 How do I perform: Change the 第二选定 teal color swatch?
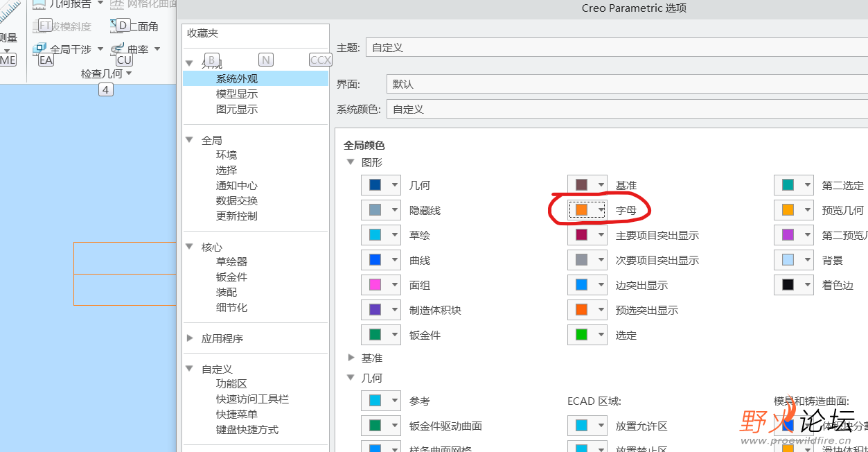coord(793,185)
